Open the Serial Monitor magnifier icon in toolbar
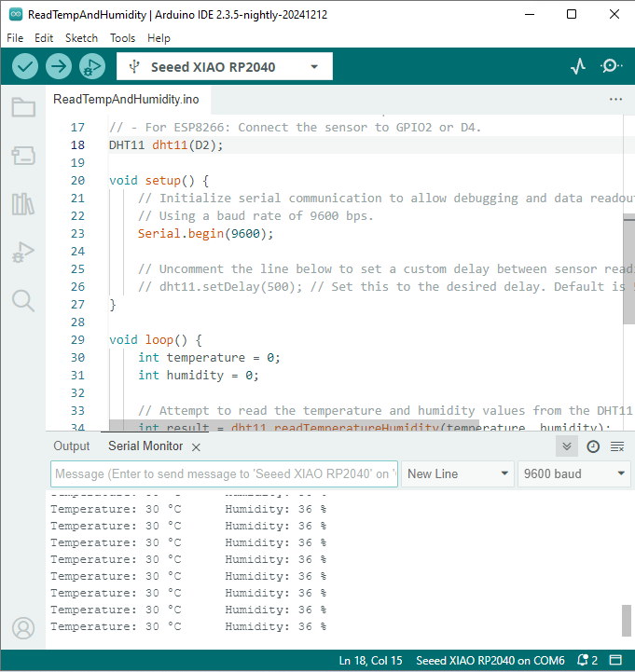The width and height of the screenshot is (635, 672). tap(611, 66)
